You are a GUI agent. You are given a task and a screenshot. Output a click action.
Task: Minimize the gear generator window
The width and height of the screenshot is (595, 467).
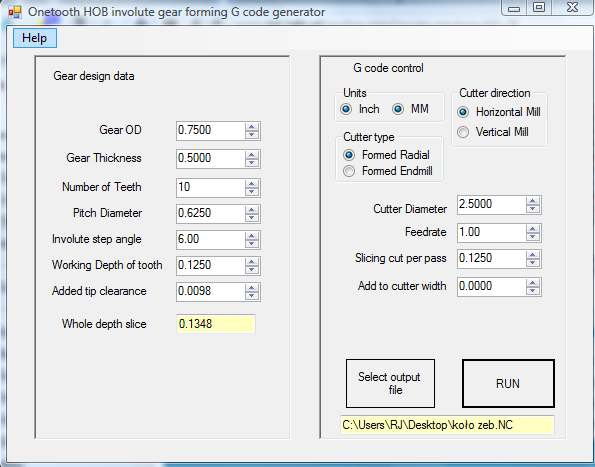(514, 8)
